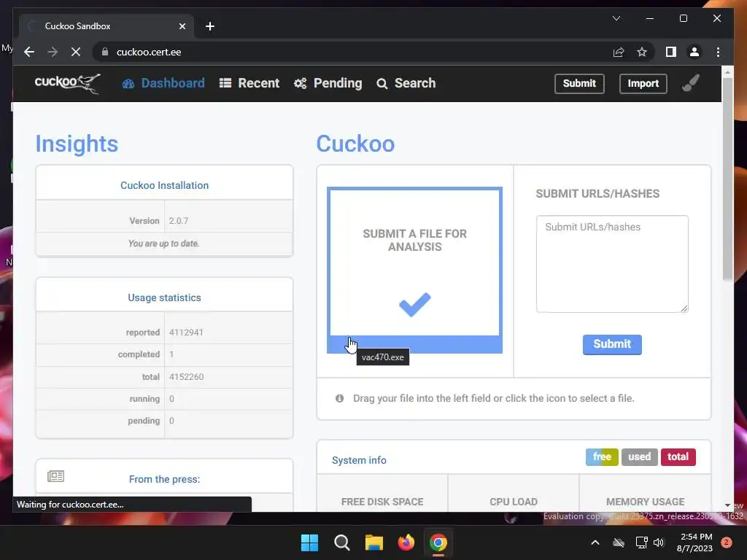Click the Usage statistics heading
Screen dimensions: 747x560
coord(164,297)
